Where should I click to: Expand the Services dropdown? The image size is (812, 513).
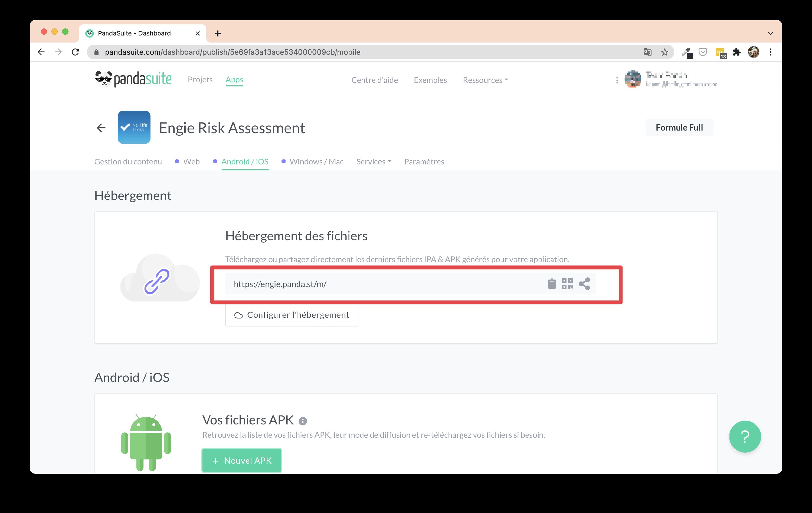[x=373, y=162]
